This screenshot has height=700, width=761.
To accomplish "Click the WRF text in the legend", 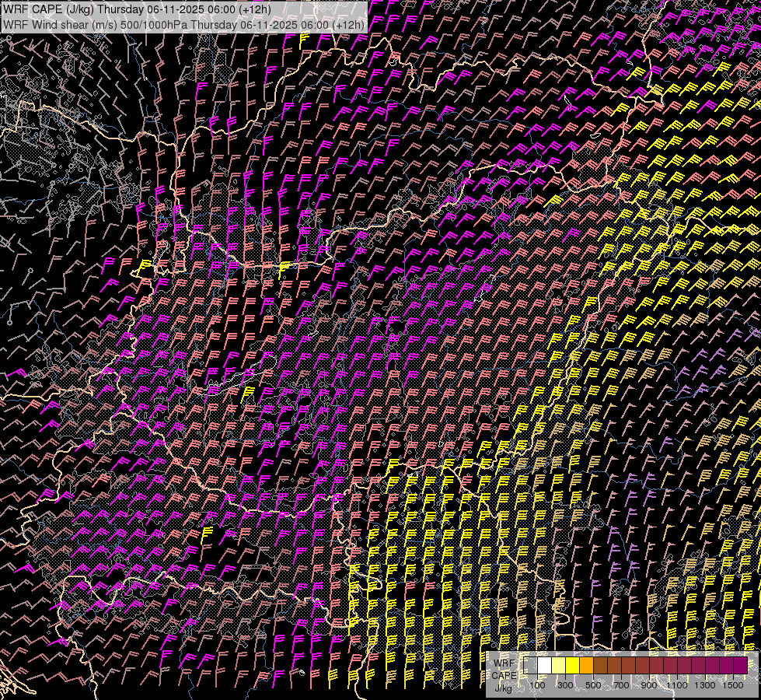I will (504, 663).
